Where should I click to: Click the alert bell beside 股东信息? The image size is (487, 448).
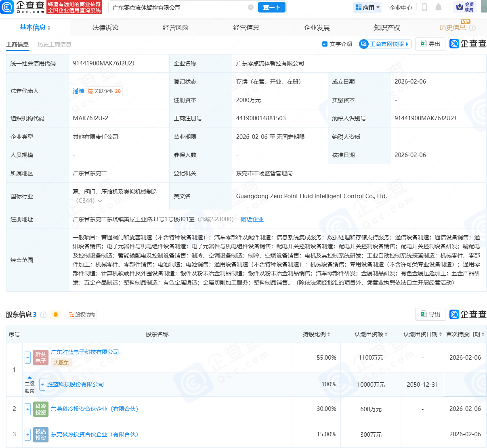56,314
